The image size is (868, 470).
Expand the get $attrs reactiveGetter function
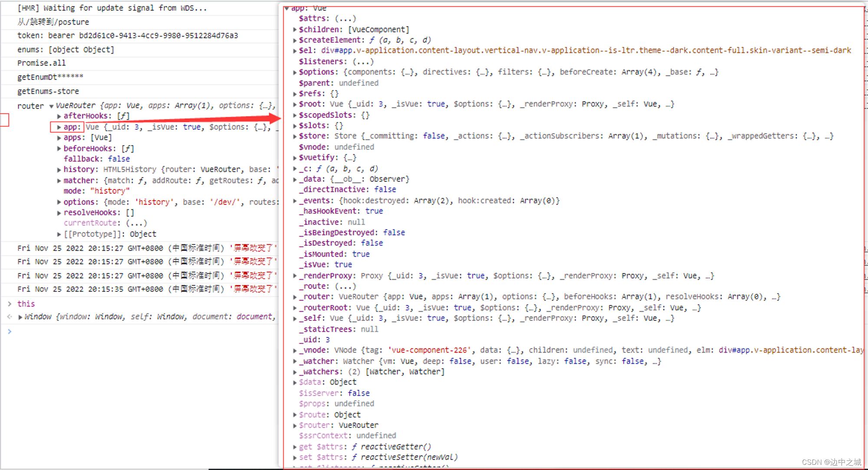tap(295, 447)
